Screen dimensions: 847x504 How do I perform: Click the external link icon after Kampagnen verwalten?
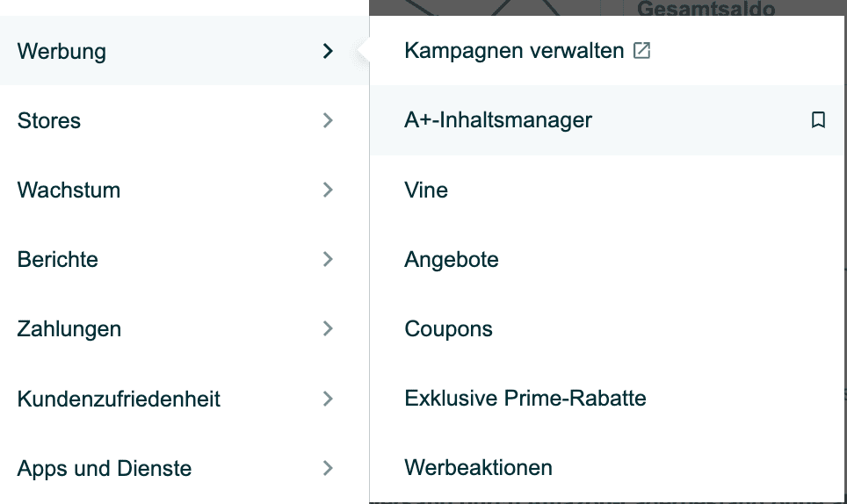pyautogui.click(x=642, y=51)
